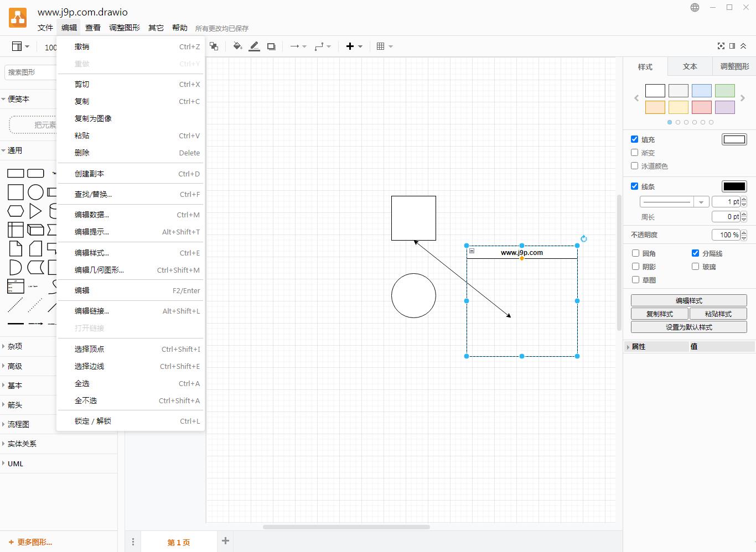Expand the UML shape category

click(59, 464)
